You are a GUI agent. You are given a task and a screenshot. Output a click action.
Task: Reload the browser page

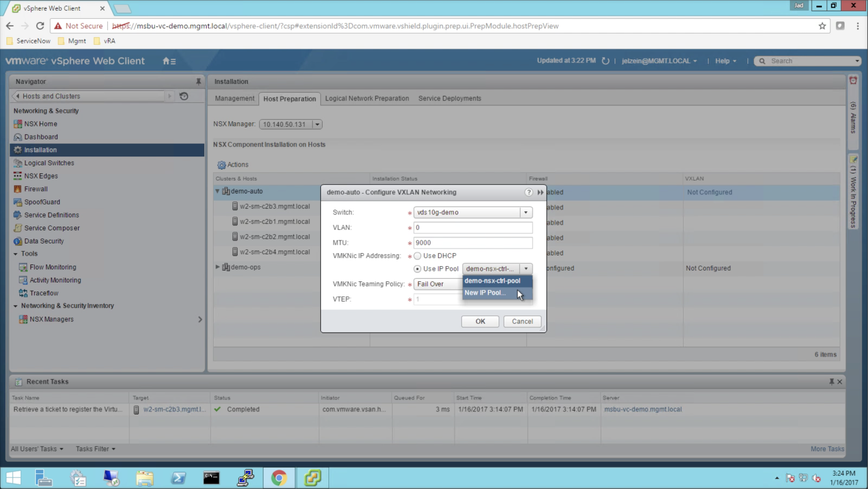point(40,26)
